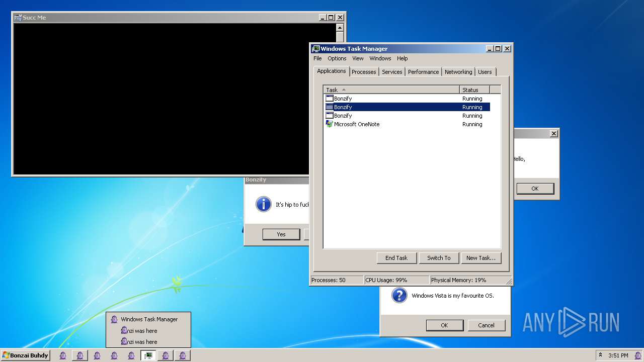Screen dimensions: 644x362
Task: Click the question mark icon in Vista dialog
Action: 399,295
